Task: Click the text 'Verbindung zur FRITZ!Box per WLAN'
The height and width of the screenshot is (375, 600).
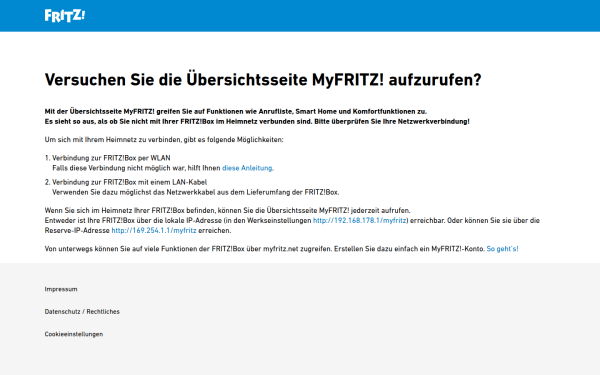Action: coord(111,158)
